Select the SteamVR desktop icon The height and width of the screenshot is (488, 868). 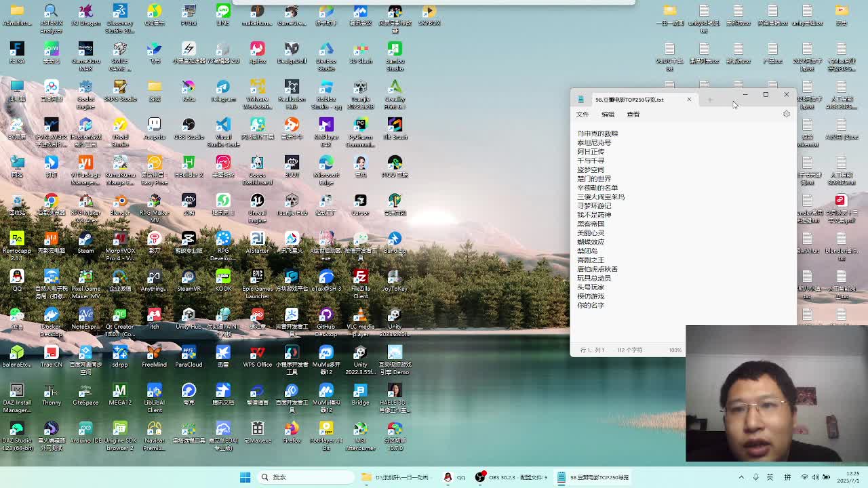(189, 281)
